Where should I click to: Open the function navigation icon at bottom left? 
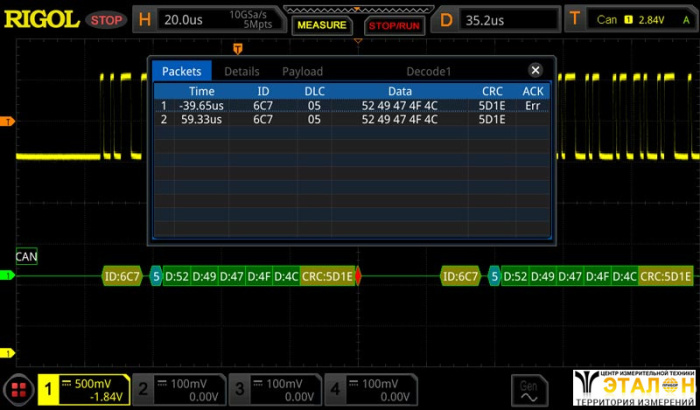tap(18, 390)
